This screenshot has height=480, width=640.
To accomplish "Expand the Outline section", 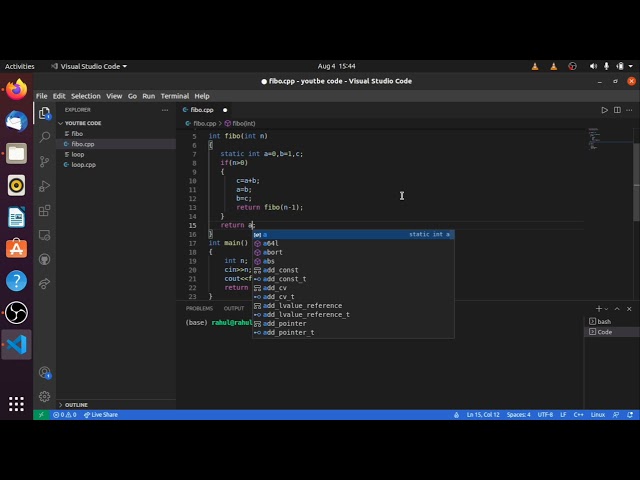I will [x=76, y=405].
